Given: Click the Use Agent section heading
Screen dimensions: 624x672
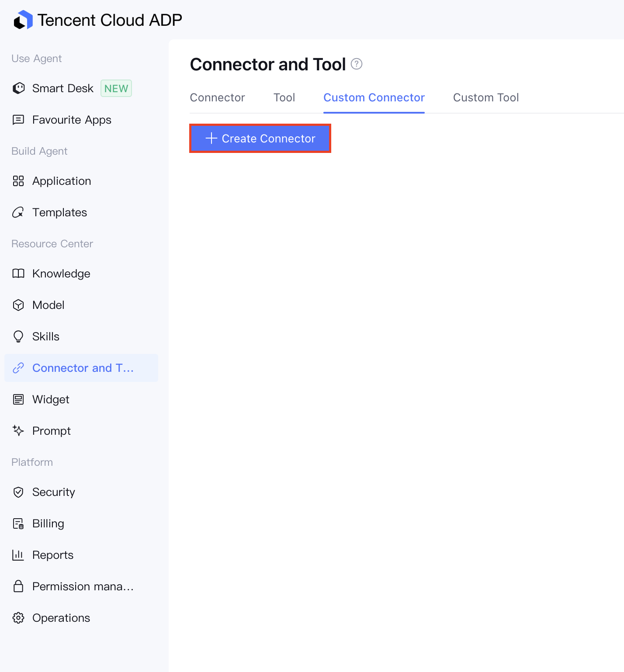Looking at the screenshot, I should [x=36, y=59].
